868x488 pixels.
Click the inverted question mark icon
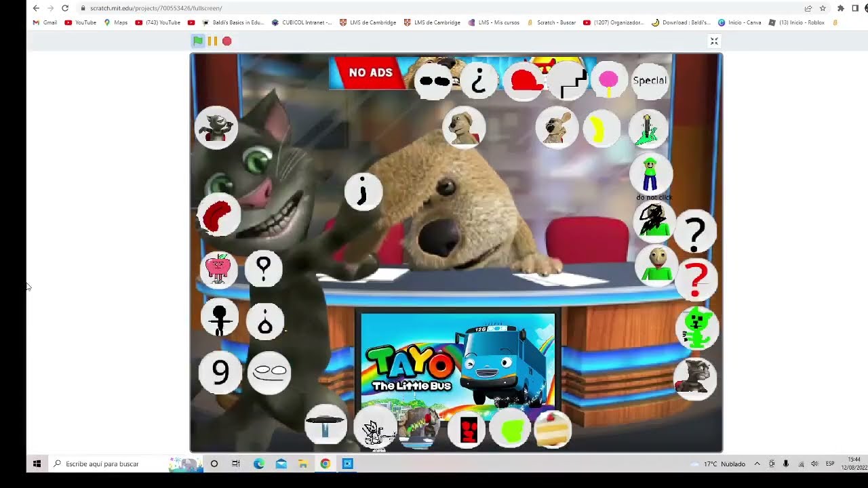coord(479,81)
